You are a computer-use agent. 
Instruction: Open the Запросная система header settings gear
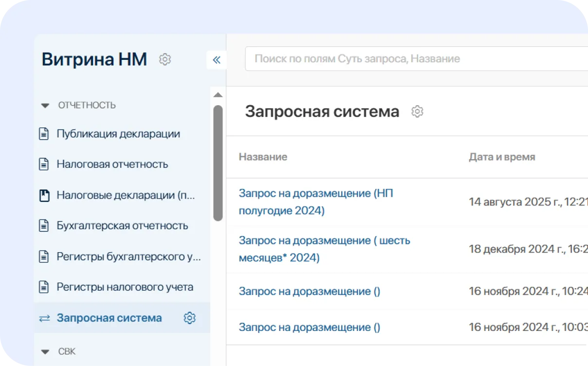(417, 111)
